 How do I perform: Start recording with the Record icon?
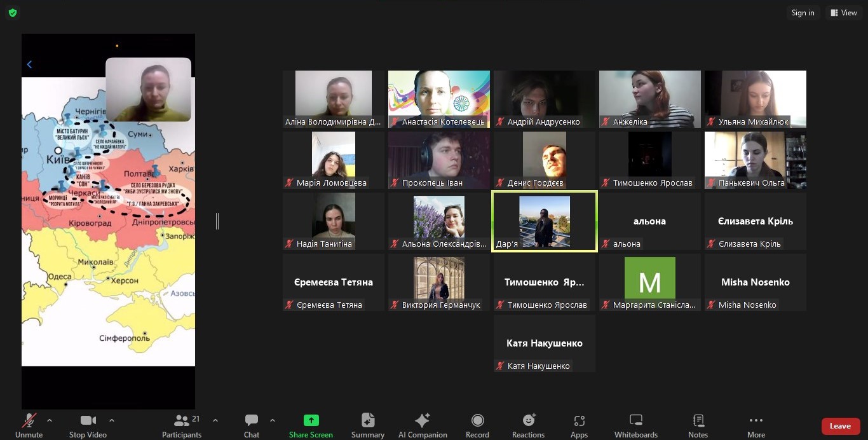pos(477,425)
